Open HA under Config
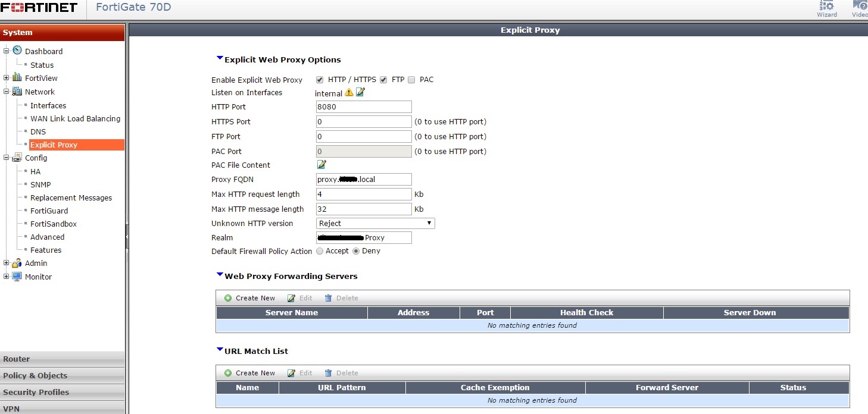This screenshot has width=868, height=414. coord(36,171)
